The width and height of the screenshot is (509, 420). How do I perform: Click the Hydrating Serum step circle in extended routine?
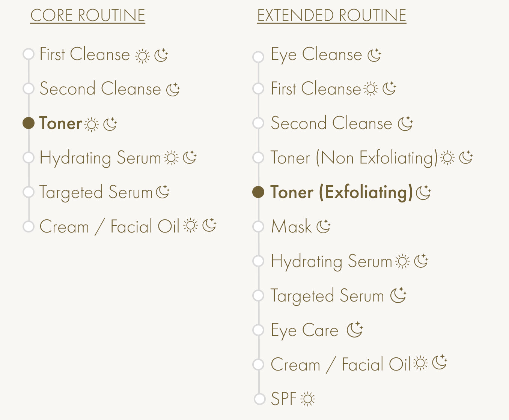point(258,261)
